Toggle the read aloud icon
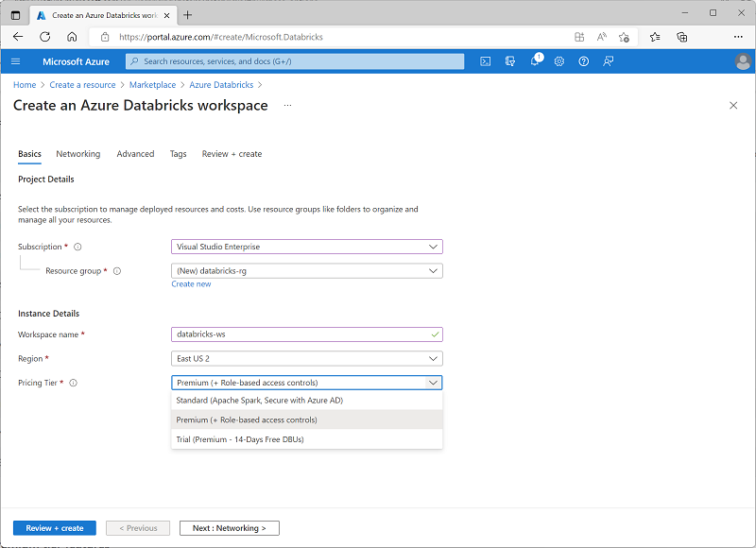 [602, 37]
